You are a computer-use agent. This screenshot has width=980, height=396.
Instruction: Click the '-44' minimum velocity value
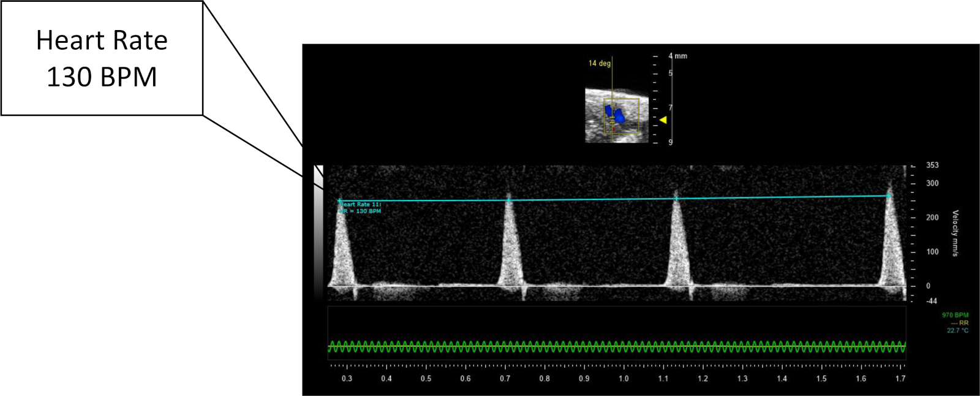(x=931, y=301)
